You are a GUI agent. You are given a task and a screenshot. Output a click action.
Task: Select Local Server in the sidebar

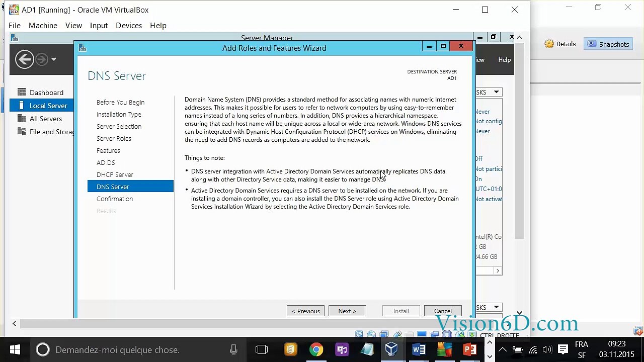48,106
